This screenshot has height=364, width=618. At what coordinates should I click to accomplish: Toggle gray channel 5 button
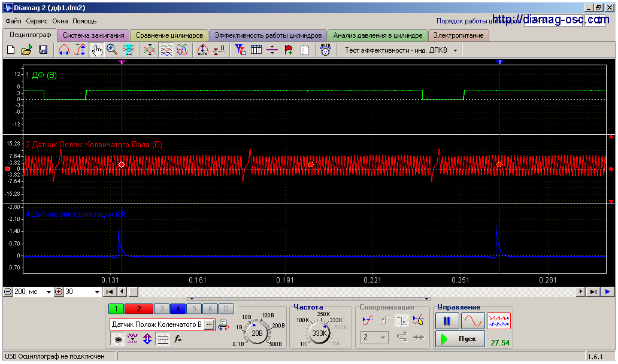194,309
